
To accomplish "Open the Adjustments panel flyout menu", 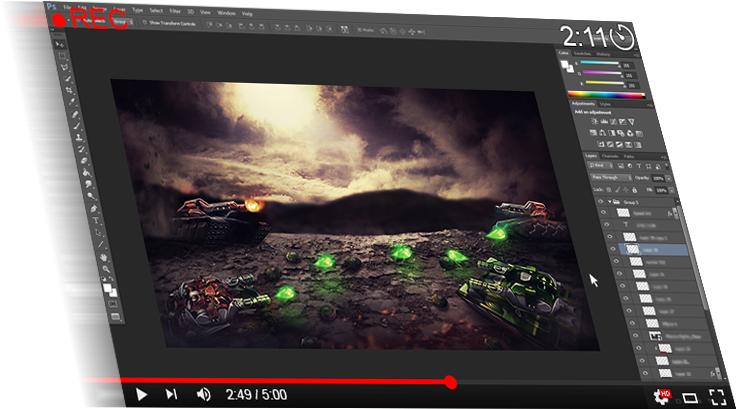I will click(650, 106).
